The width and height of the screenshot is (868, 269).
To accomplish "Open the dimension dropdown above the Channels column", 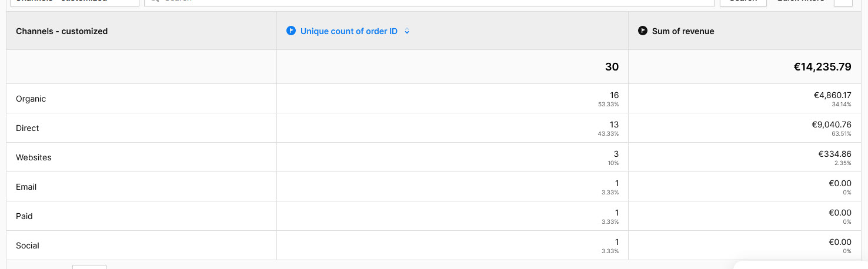I will (x=72, y=2).
